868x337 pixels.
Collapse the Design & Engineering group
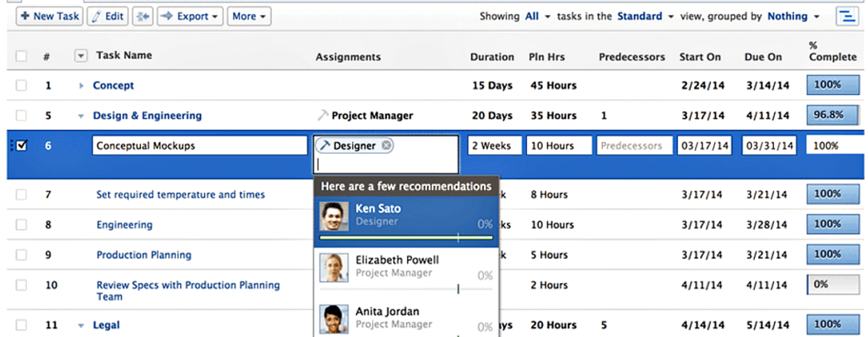pos(81,116)
